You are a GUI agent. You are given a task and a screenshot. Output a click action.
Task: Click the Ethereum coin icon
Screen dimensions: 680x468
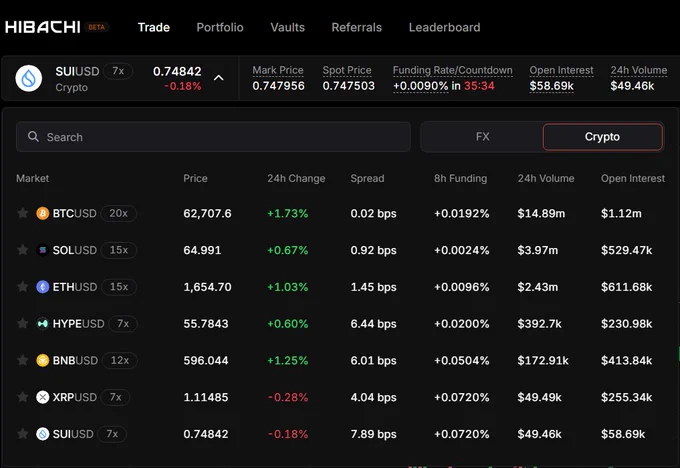point(42,287)
